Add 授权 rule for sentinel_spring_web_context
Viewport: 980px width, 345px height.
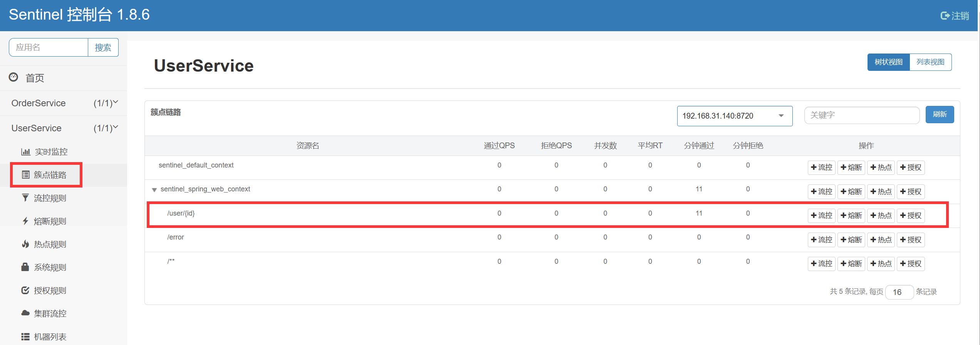911,191
